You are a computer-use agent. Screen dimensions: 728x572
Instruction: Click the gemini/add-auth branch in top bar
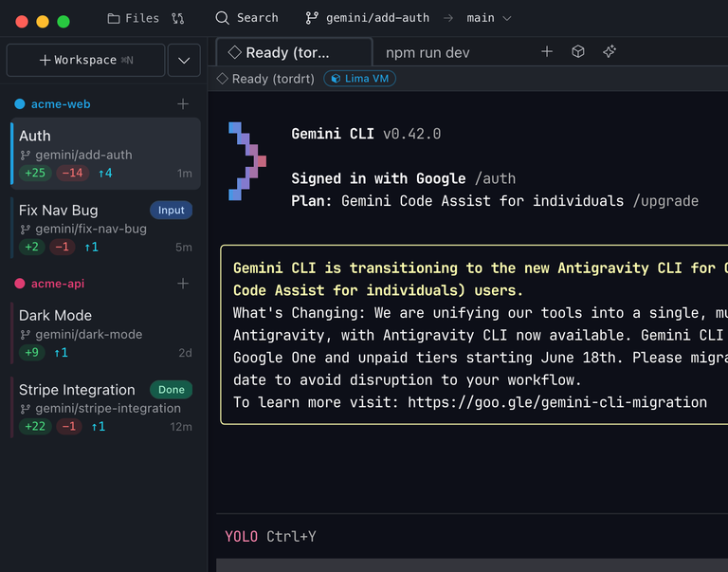pyautogui.click(x=367, y=18)
